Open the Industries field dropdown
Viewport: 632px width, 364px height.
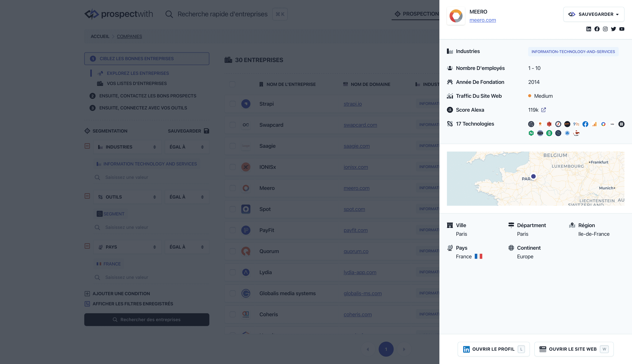point(127,147)
